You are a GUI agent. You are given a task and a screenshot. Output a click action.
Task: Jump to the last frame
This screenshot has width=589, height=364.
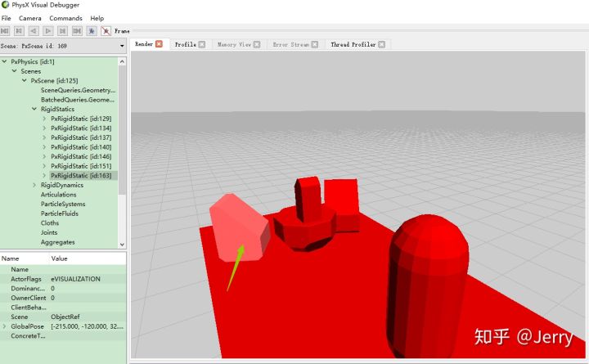[x=77, y=31]
